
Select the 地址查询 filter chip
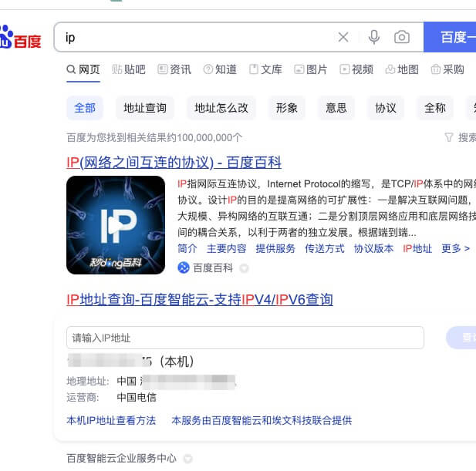[145, 108]
